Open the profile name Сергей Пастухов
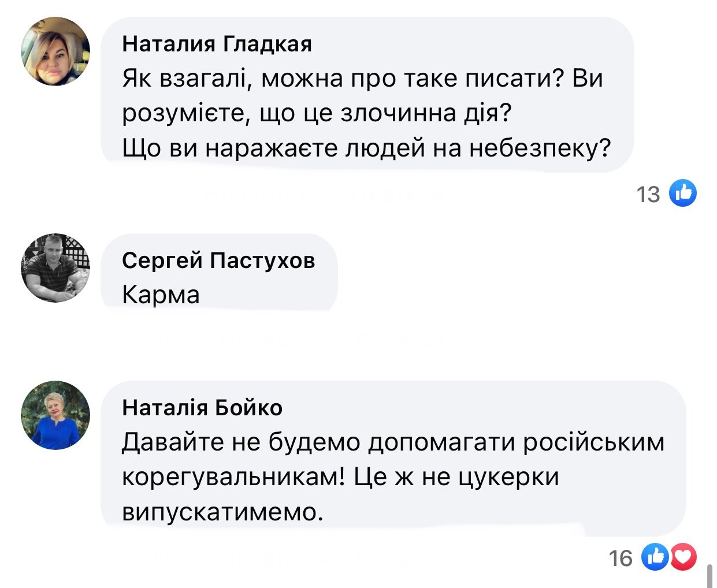The height and width of the screenshot is (588, 717). click(218, 260)
